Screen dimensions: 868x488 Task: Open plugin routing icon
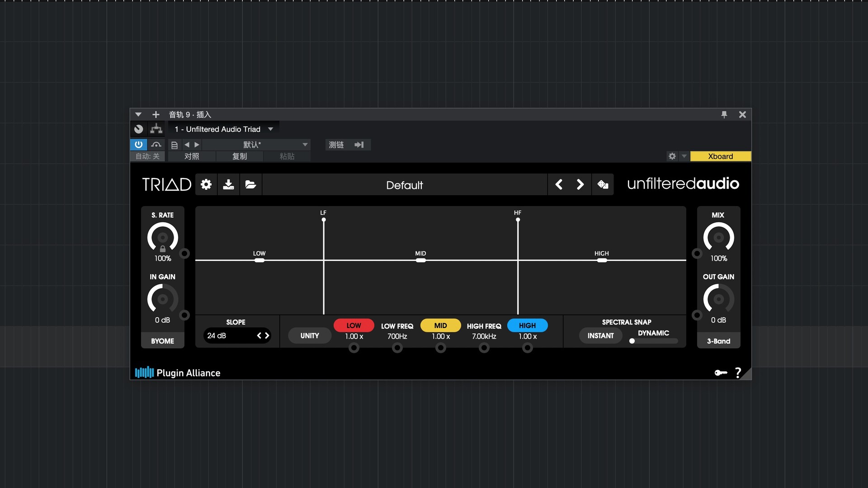[x=156, y=129]
